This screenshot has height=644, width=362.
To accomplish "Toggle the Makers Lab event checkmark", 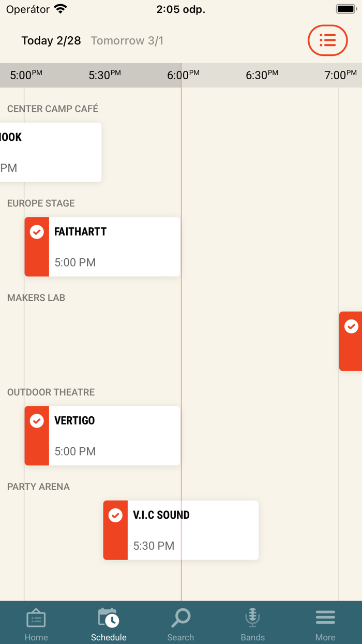I will 351,327.
